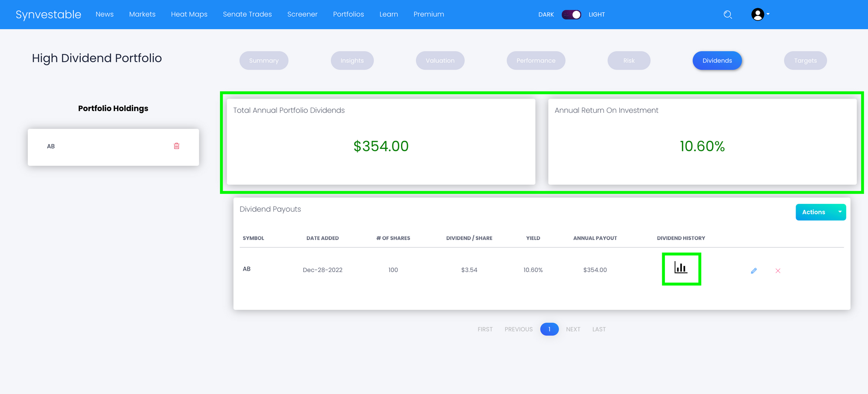The image size is (868, 394).
Task: Click the $354.00 annual payout table cell
Action: coord(595,270)
